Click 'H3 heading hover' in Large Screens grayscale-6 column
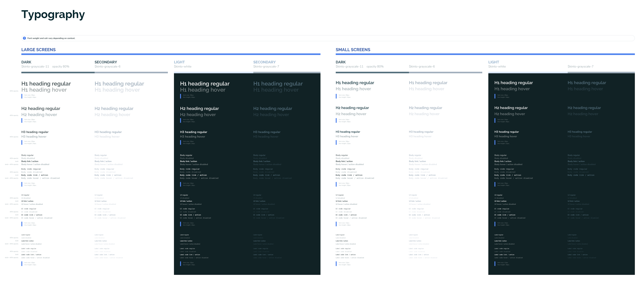Viewport: 644px width, 284px height. 107,137
